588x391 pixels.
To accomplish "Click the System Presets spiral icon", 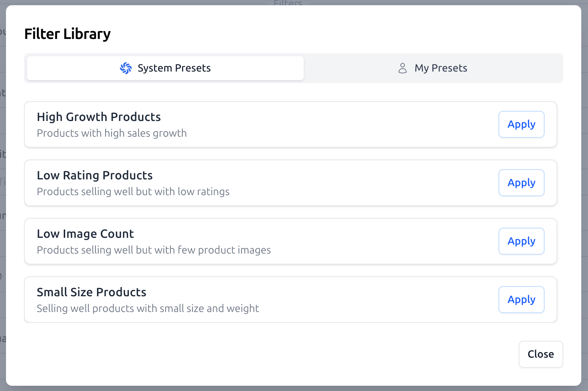I will tap(126, 68).
